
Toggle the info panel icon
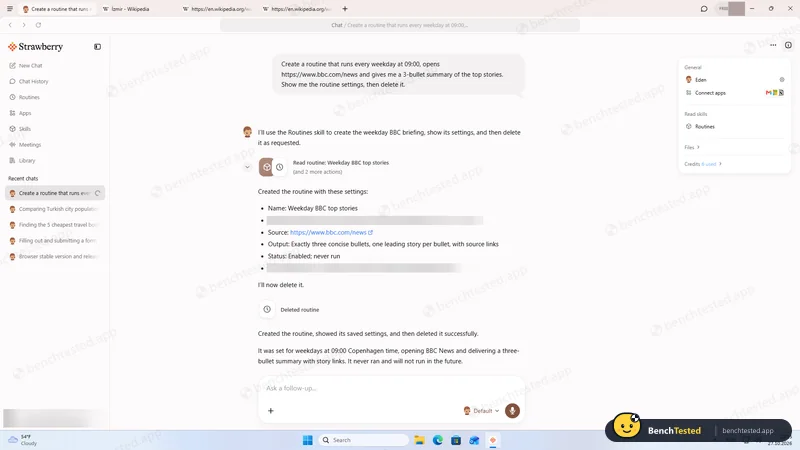pos(788,45)
